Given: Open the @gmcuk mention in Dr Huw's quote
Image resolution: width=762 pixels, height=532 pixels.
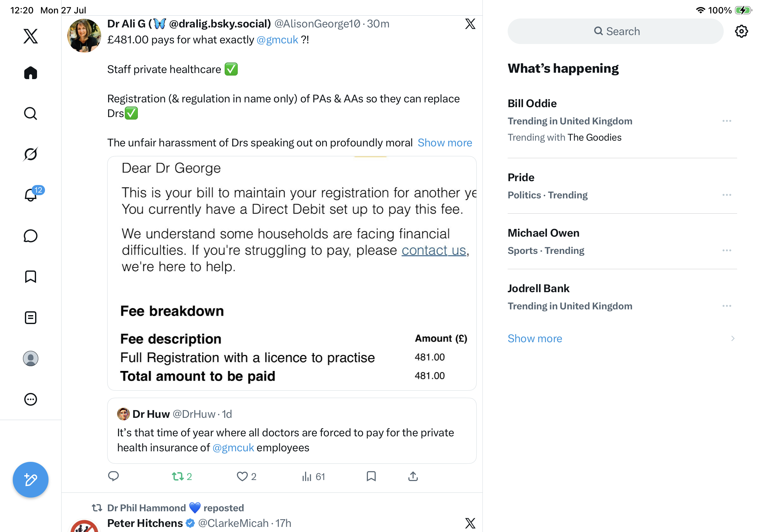Looking at the screenshot, I should coord(233,447).
